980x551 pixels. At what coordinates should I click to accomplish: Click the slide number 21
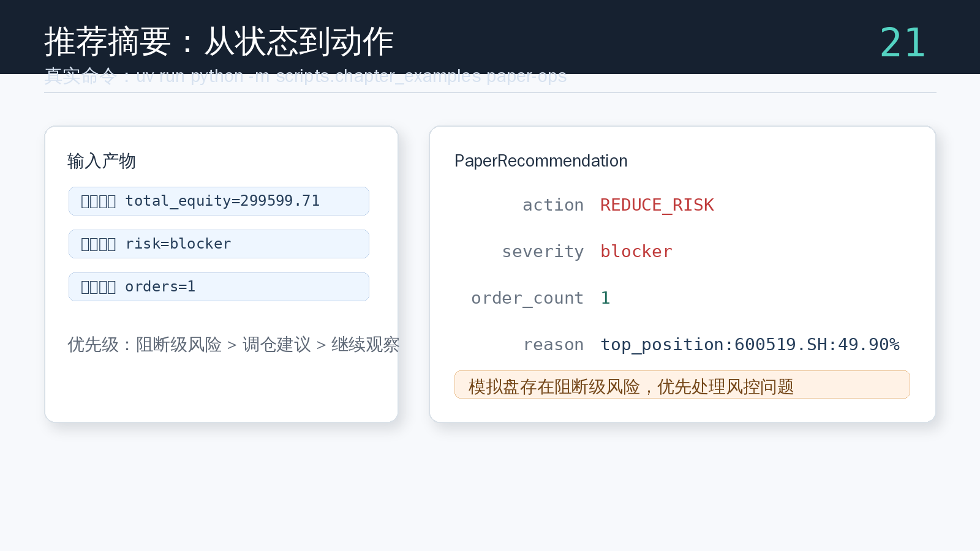pos(902,42)
